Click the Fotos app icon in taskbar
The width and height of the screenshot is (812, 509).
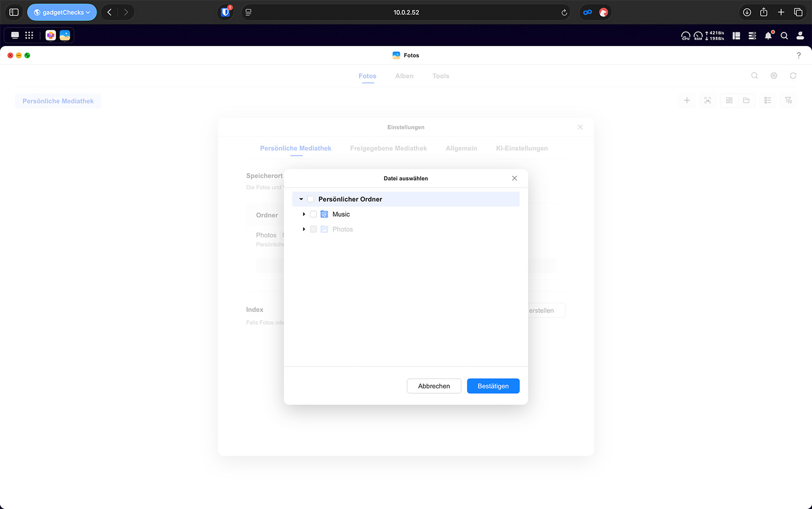(x=65, y=35)
